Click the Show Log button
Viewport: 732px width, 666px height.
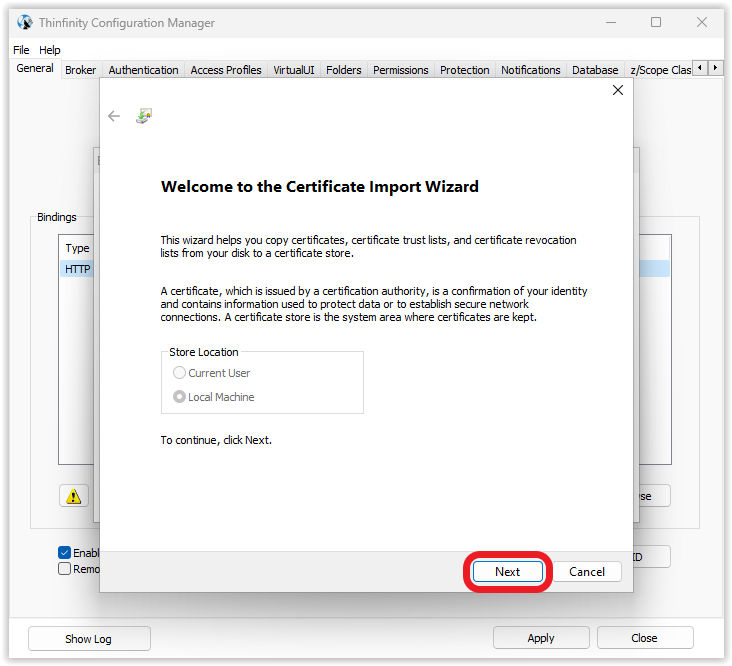[x=89, y=638]
